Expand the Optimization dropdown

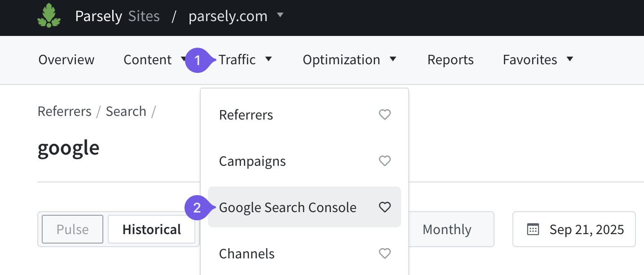349,60
